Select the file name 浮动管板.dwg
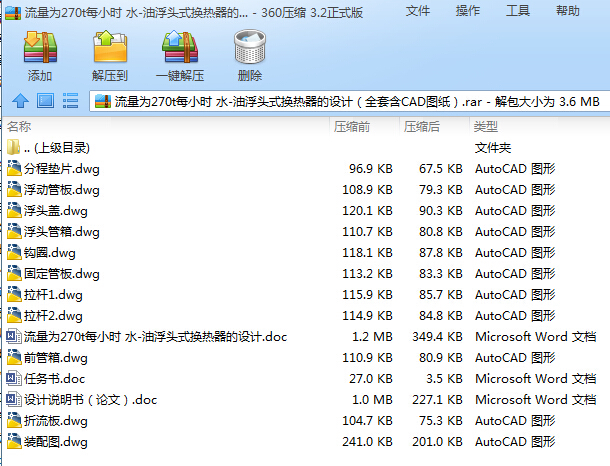This screenshot has height=466, width=610. point(62,190)
